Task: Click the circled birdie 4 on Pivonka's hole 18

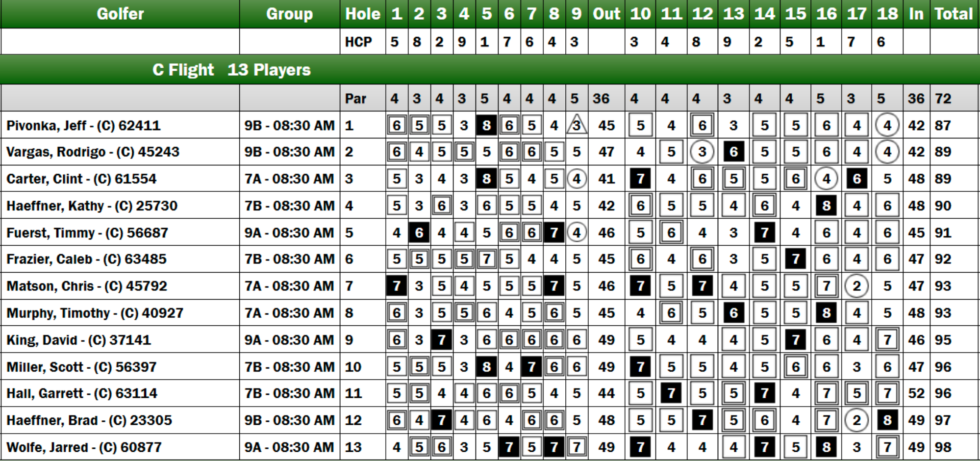Action: point(887,126)
